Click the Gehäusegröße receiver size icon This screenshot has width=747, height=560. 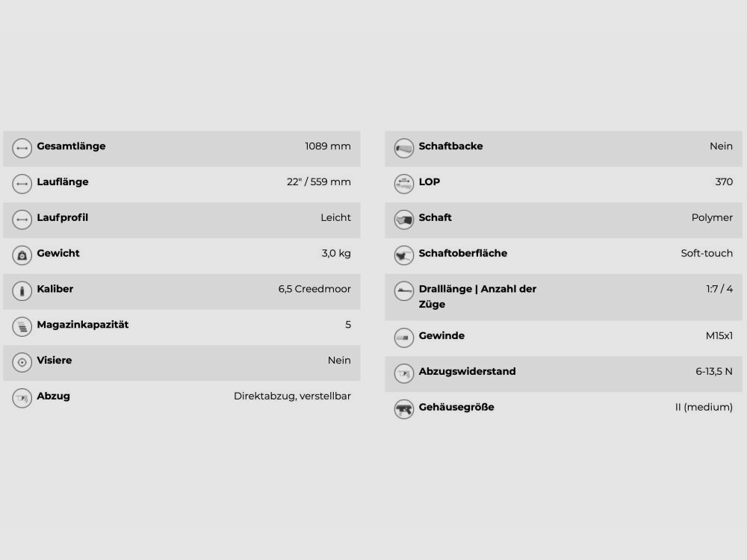404,409
